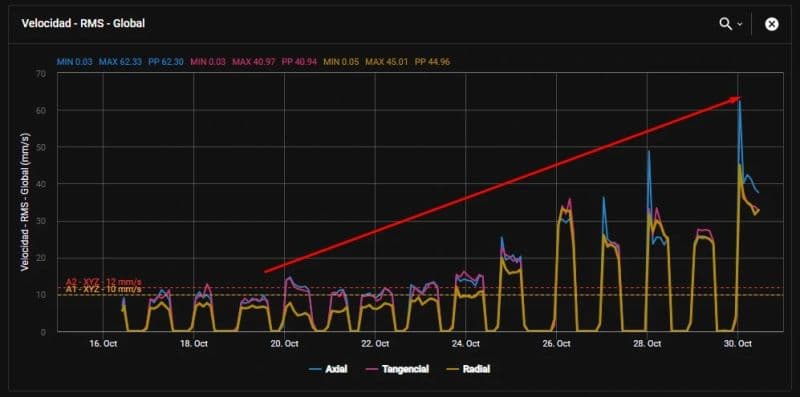Toggle the Tangencial series in legend

[397, 369]
